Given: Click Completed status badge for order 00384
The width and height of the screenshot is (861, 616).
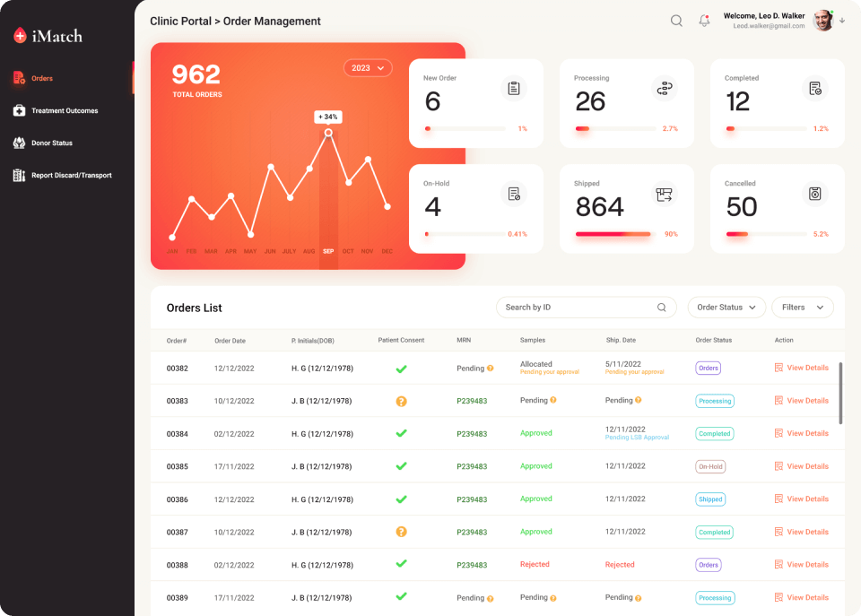Looking at the screenshot, I should (x=715, y=434).
